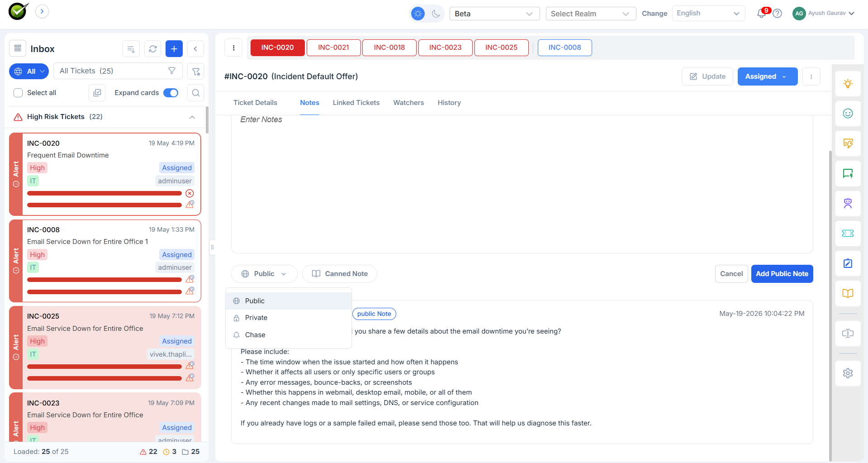The height and width of the screenshot is (463, 868).
Task: Open the smiley face sentiment icon
Action: (848, 114)
